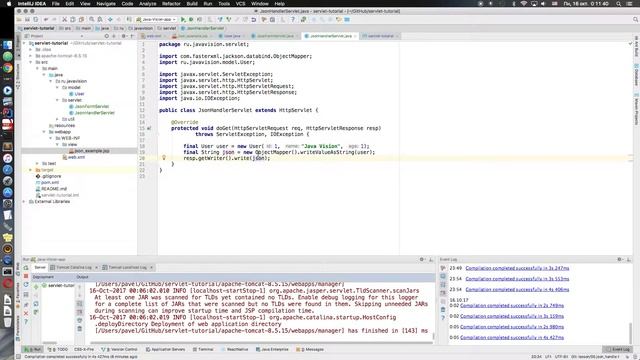Screen dimensions: 640x360
Task: Open Event Log settings gear
Action: point(620,259)
